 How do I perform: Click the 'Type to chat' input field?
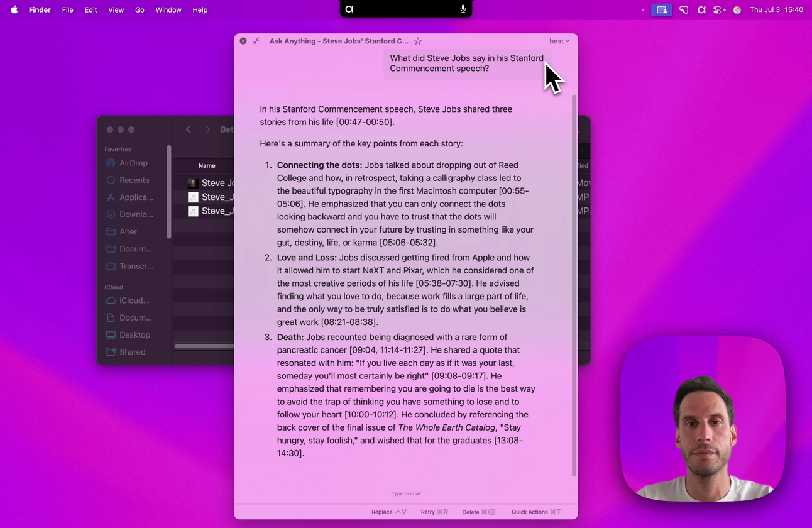pyautogui.click(x=406, y=493)
